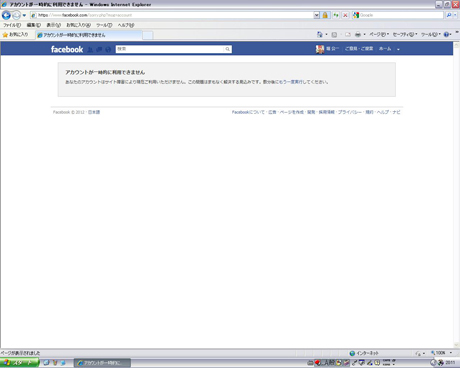460x368 pixels.
Task: Click the 日本語 language link in footer
Action: coord(94,112)
